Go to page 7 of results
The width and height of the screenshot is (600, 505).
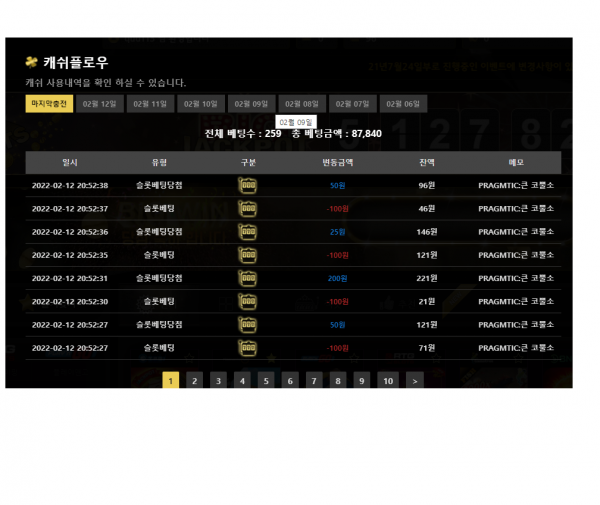pos(314,380)
